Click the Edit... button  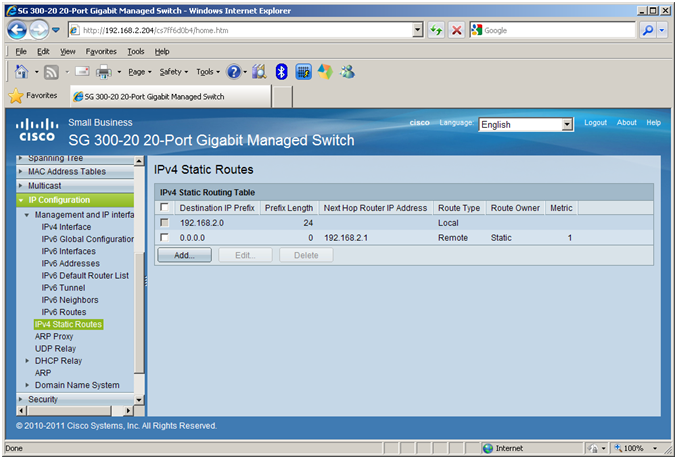click(245, 255)
